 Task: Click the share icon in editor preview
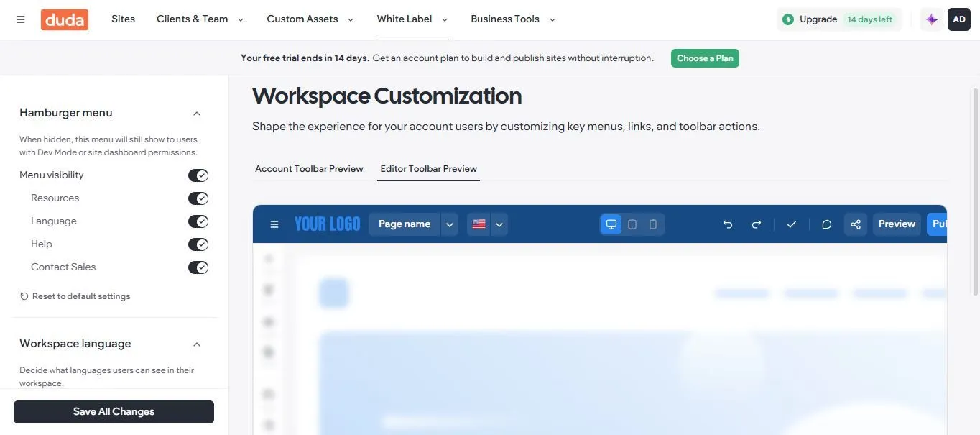pyautogui.click(x=856, y=224)
